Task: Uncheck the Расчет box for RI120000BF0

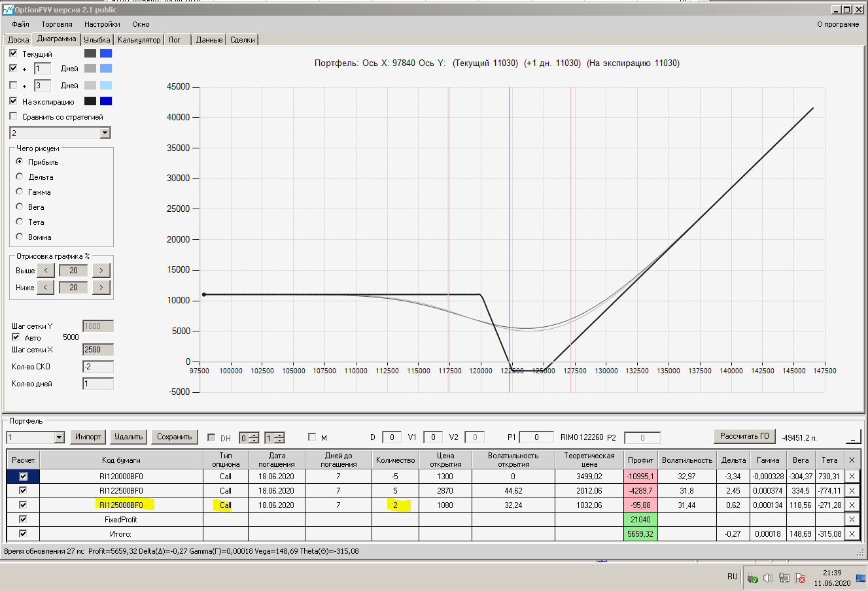Action: point(23,476)
